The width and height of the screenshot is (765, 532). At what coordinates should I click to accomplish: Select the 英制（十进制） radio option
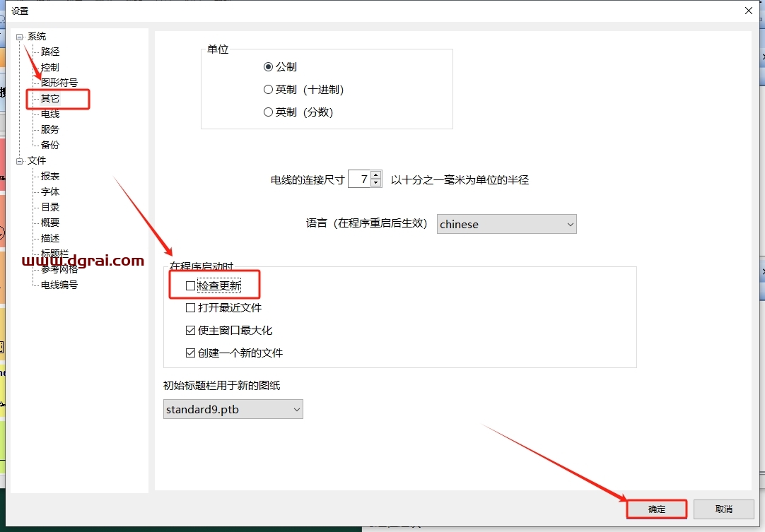click(268, 90)
